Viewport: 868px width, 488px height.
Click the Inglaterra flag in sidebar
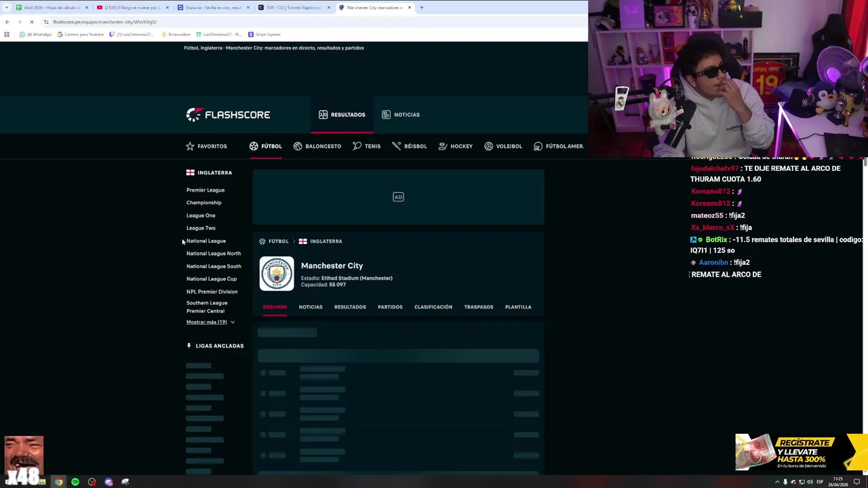click(191, 173)
